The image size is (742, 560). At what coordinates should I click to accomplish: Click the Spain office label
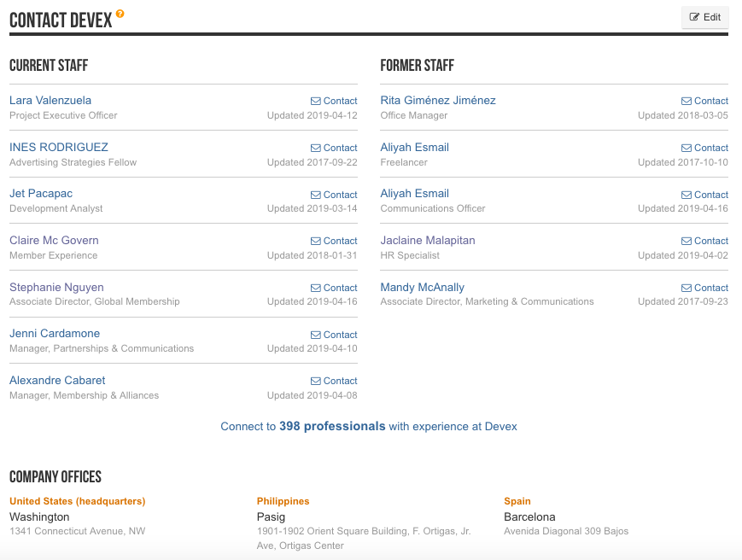(517, 501)
